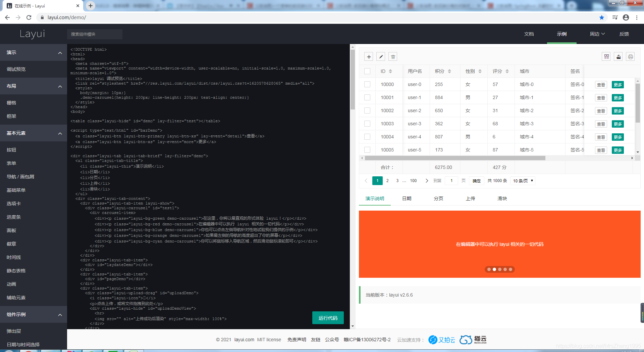The height and width of the screenshot is (352, 644).
Task: Collapse the 组件示例 sidebar section
Action: click(x=34, y=314)
